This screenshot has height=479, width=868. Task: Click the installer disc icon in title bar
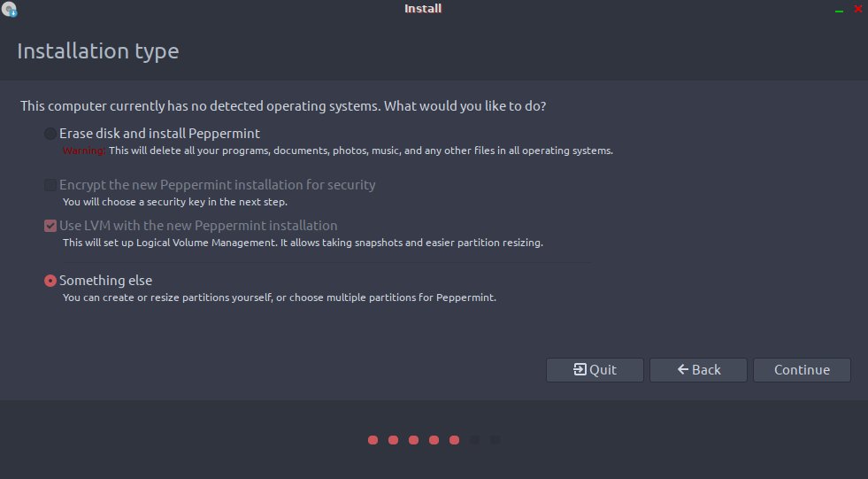(x=10, y=10)
